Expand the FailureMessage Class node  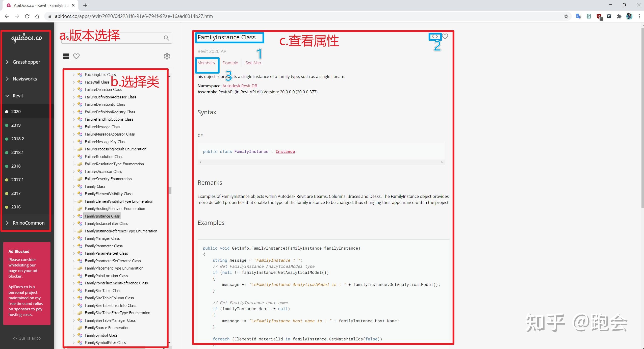point(74,127)
